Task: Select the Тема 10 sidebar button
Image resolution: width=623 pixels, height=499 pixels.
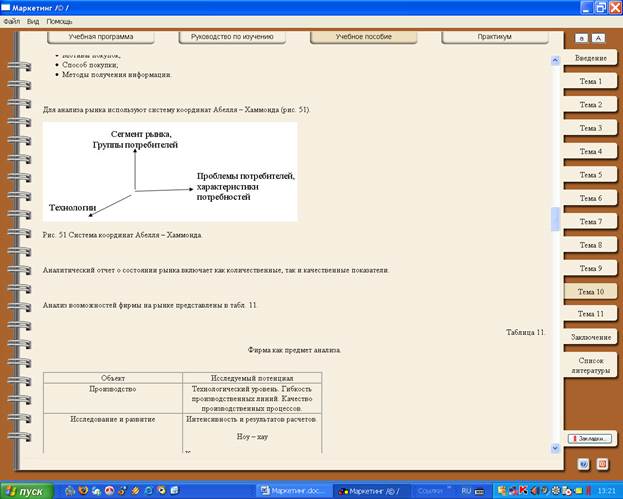Action: pyautogui.click(x=590, y=292)
